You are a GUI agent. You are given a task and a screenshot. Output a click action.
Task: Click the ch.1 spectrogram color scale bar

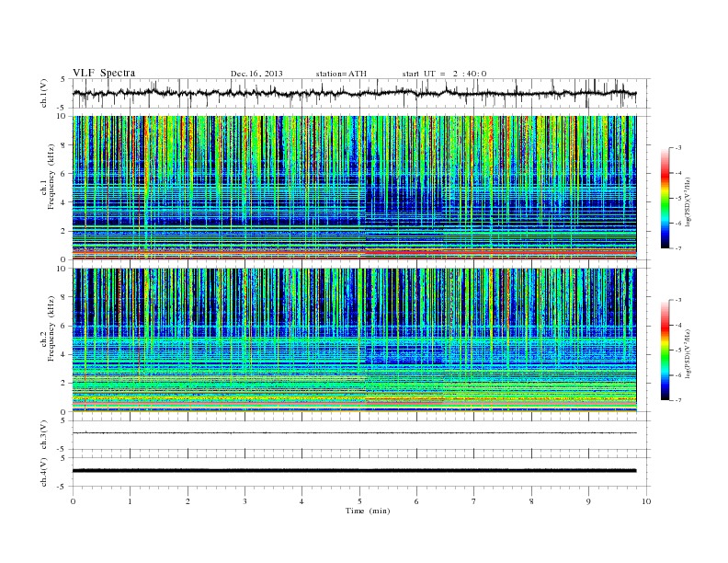[x=665, y=199]
